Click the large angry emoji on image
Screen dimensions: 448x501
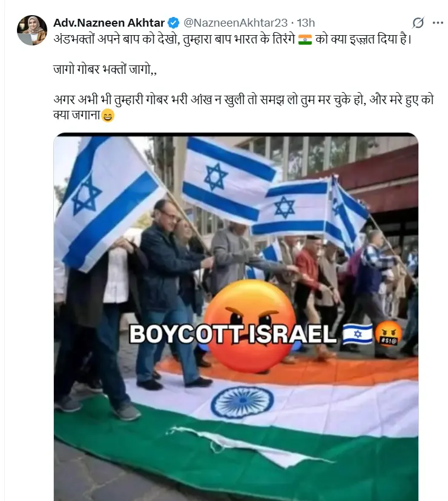(250, 326)
